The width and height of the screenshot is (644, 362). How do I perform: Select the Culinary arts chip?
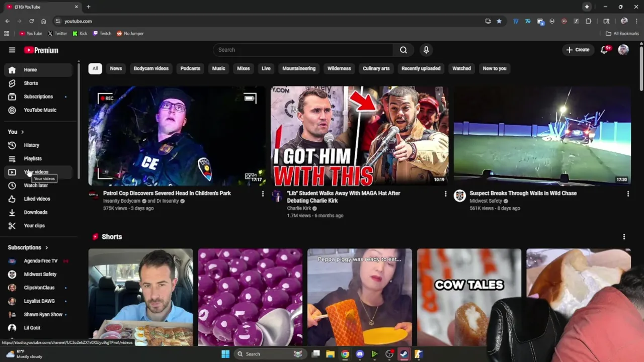[x=376, y=68]
